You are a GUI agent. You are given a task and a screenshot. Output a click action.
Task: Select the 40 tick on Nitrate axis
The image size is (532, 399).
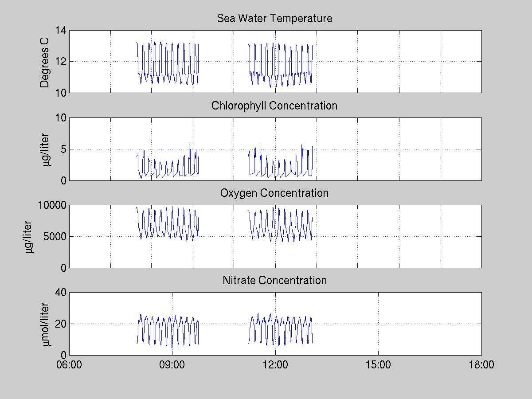pos(60,293)
